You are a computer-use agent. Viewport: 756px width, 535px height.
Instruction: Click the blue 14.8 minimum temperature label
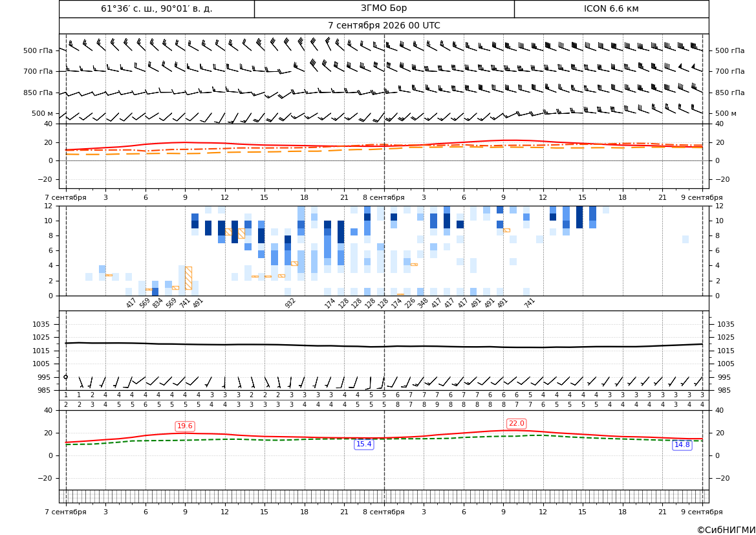(x=682, y=445)
